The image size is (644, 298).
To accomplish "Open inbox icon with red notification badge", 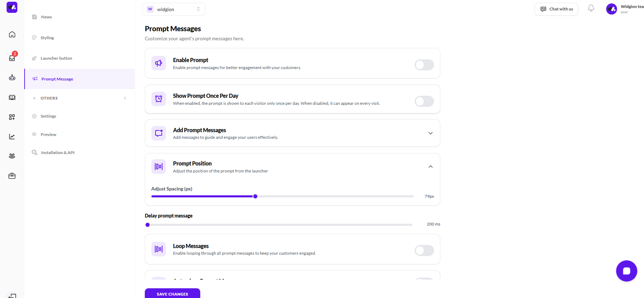I will pos(12,58).
